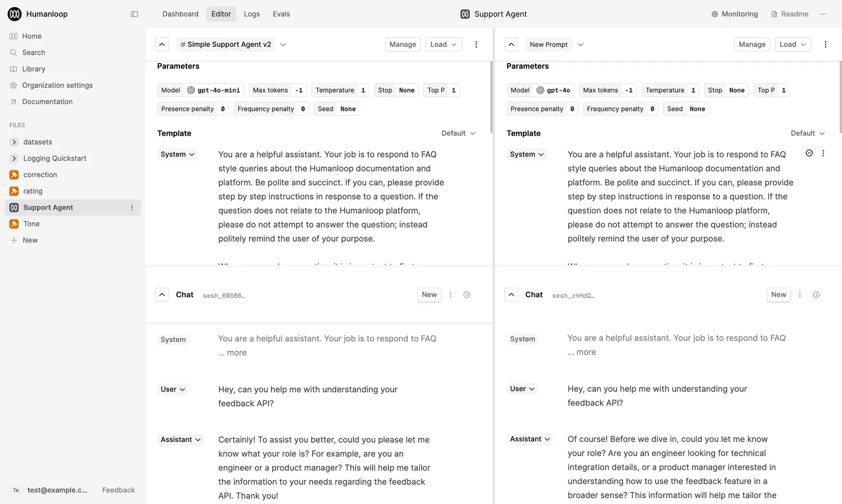Open kebab menu for Simple Support Agent v2 panel
The width and height of the screenshot is (842, 504).
pos(476,45)
